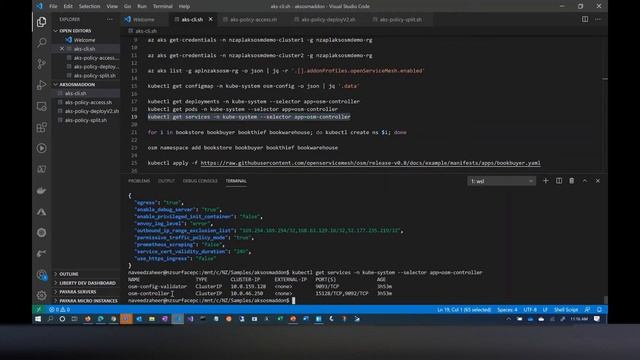Click the remote indicator in status bar
The width and height of the screenshot is (640, 360).
pyautogui.click(x=38, y=310)
